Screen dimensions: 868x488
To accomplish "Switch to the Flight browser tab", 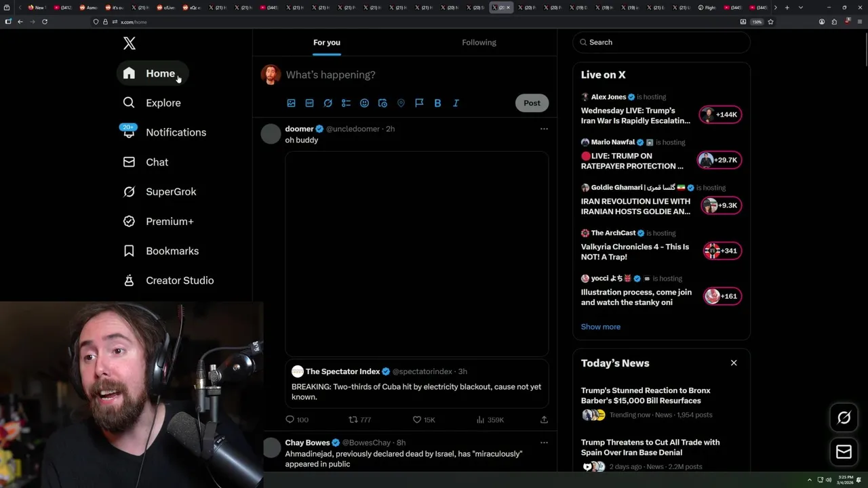I will click(x=708, y=7).
